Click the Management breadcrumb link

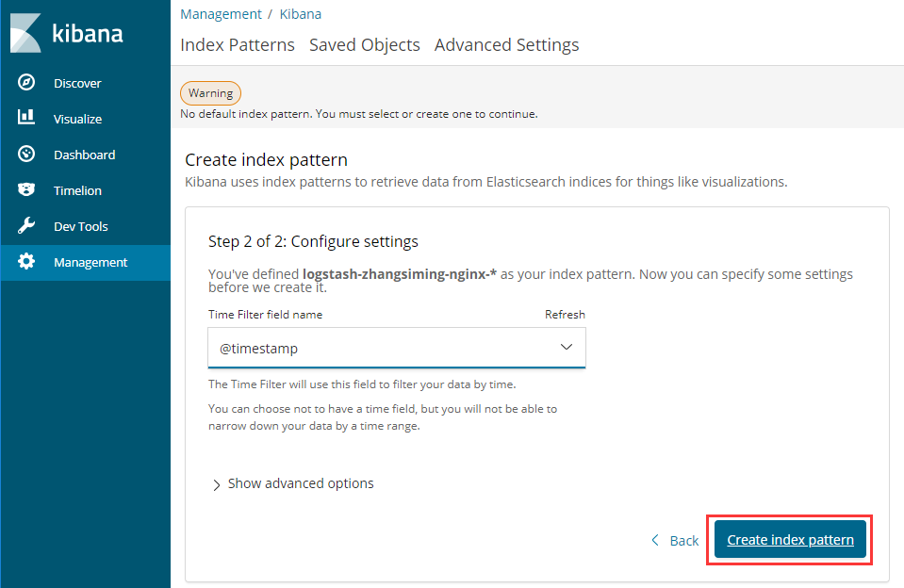coord(221,14)
